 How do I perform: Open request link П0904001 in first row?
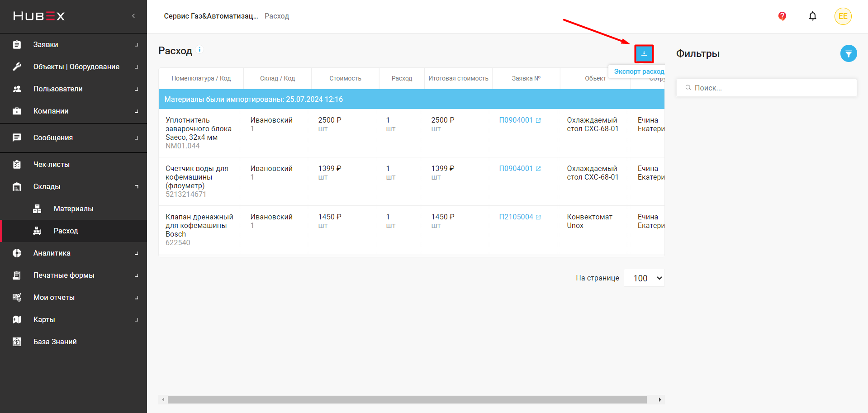(516, 120)
